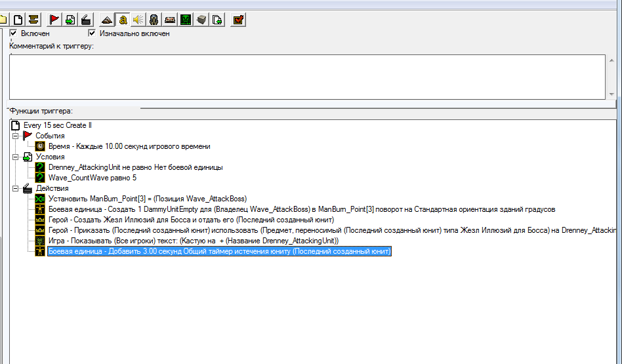622x364 pixels.
Task: Open the Campaign Editor icon
Action: [x=170, y=20]
